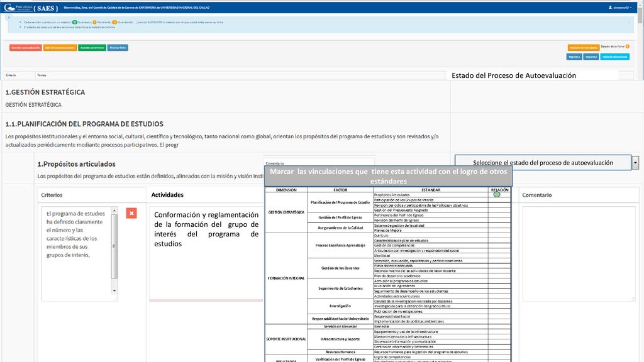Screen dimensions: 644x362
Task: Click the ProCalidad logo in the header
Action: pyautogui.click(x=18, y=8)
